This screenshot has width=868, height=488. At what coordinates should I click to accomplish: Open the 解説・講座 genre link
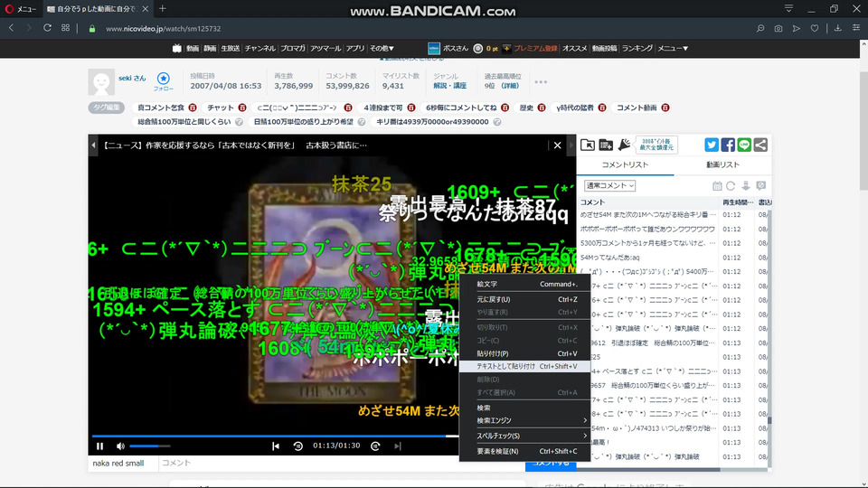point(449,86)
